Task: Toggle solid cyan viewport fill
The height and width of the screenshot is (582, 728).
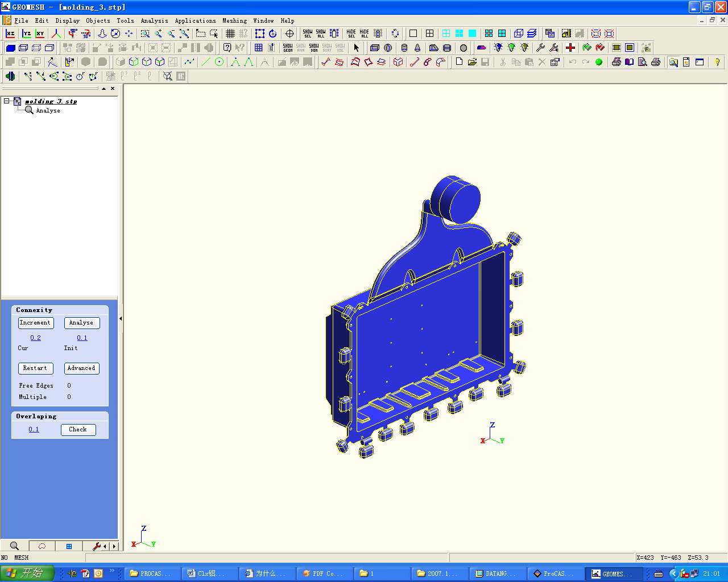Action: point(473,34)
